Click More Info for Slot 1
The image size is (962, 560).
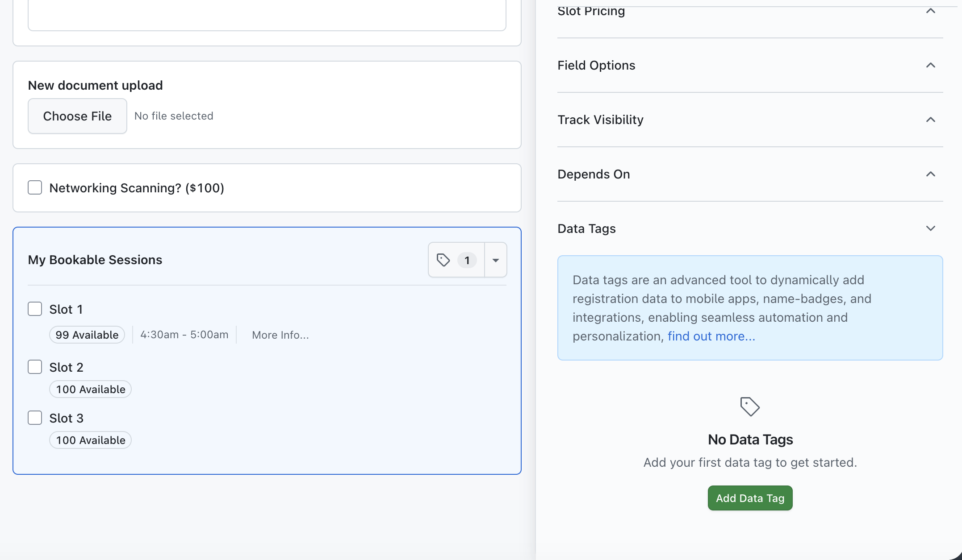point(280,335)
